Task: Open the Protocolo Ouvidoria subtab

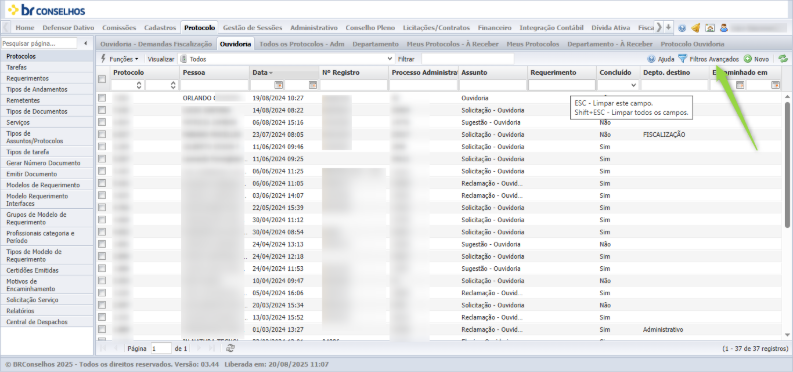Action: coord(692,44)
